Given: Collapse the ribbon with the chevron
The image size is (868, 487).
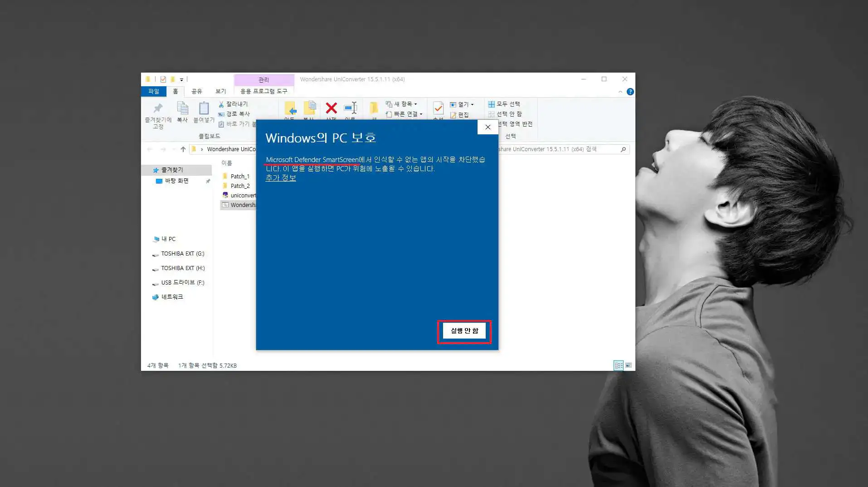Looking at the screenshot, I should (x=620, y=92).
